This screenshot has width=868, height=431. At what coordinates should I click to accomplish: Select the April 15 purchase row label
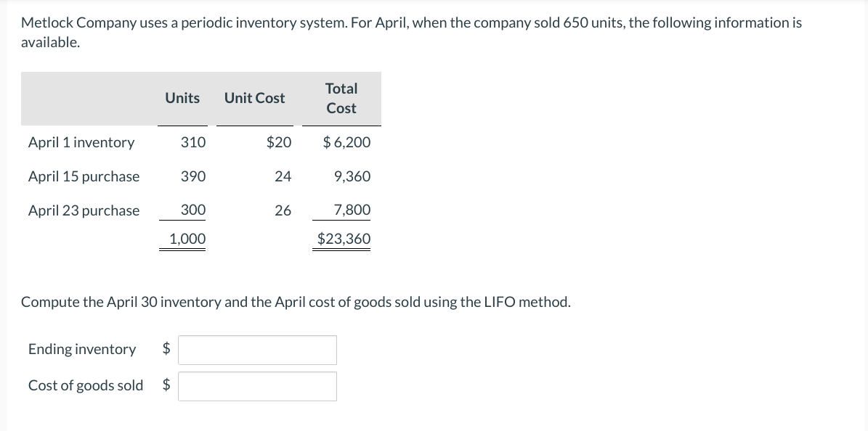coord(84,176)
